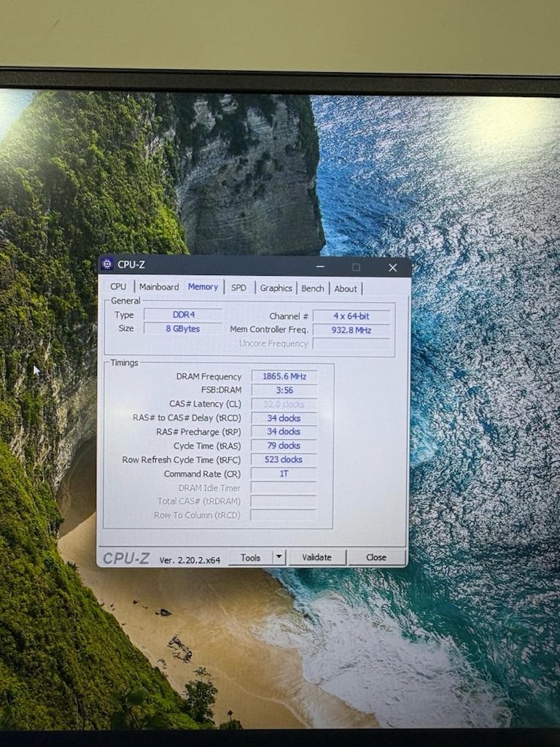Open the SPD tab
This screenshot has height=747, width=560.
238,287
